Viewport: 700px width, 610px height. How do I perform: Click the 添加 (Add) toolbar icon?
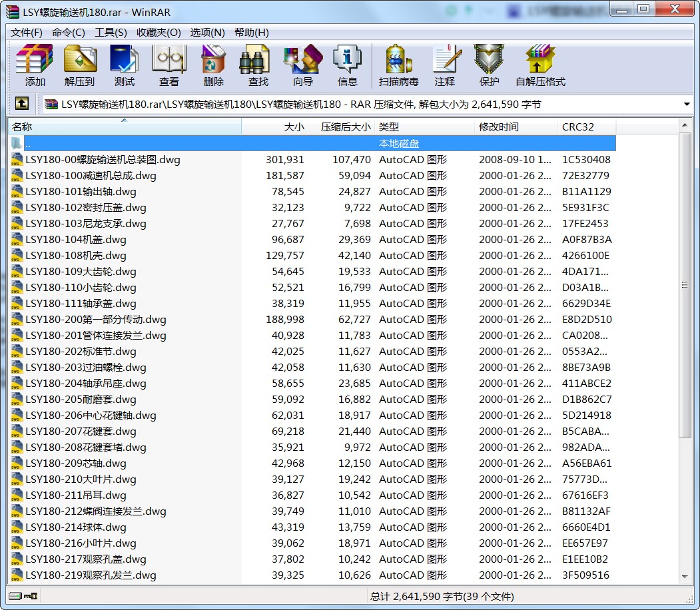[x=35, y=59]
